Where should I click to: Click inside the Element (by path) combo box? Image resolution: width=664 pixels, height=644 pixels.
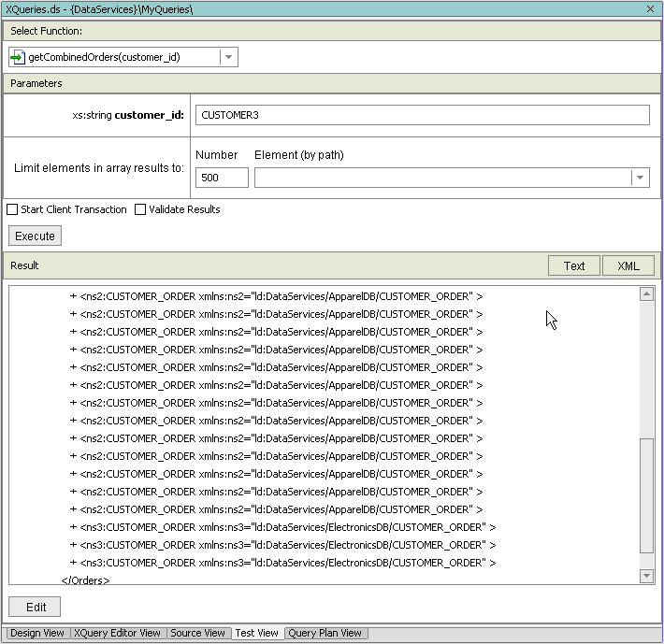pyautogui.click(x=443, y=178)
